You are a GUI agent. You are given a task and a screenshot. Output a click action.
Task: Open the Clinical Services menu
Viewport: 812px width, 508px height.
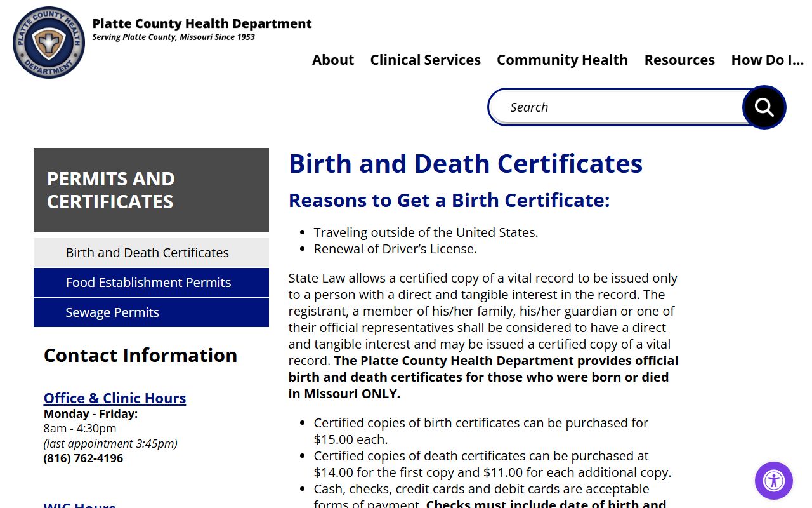[x=426, y=60]
